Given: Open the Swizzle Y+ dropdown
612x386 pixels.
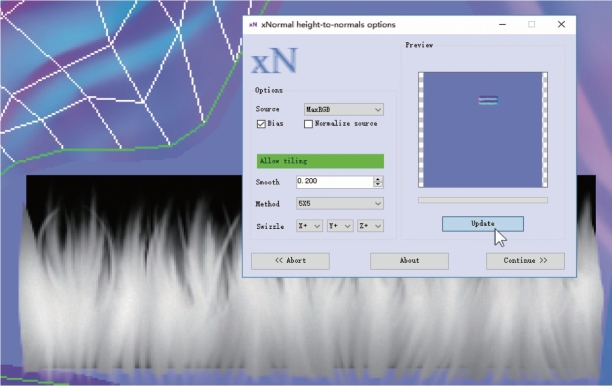Looking at the screenshot, I should (340, 226).
